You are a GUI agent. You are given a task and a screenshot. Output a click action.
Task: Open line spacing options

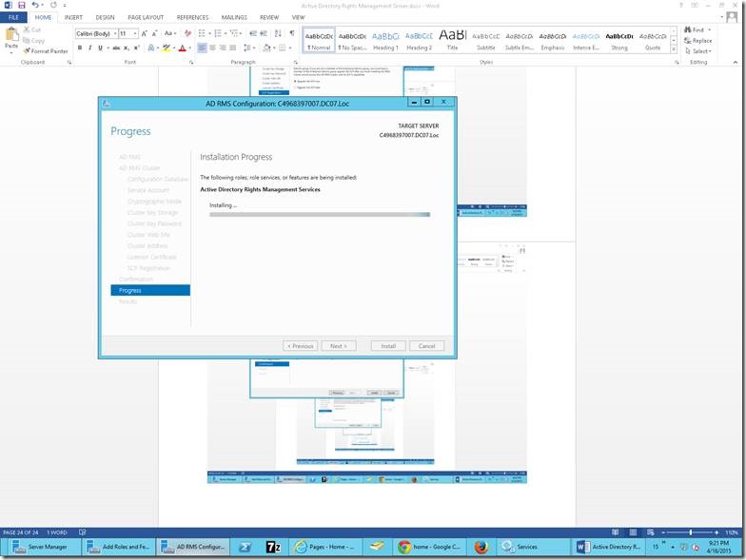[x=249, y=48]
